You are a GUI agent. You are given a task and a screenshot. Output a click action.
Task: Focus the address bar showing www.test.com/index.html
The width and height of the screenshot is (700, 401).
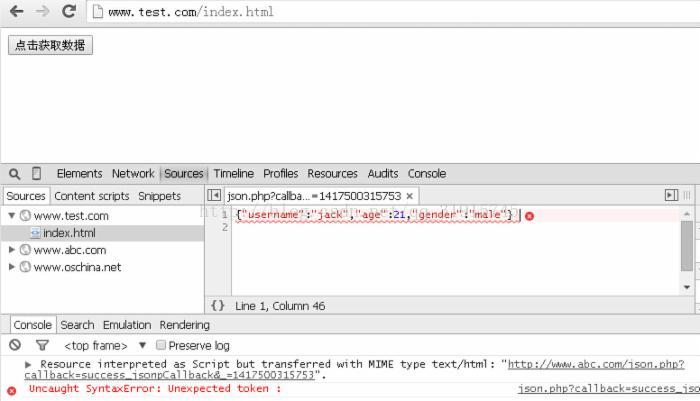pyautogui.click(x=393, y=12)
